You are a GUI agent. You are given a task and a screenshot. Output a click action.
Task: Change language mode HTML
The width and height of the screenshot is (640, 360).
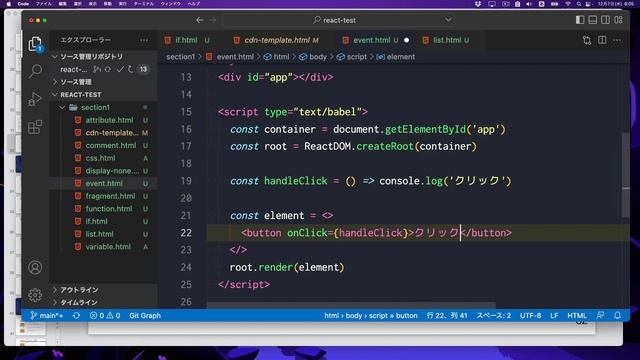pyautogui.click(x=577, y=316)
